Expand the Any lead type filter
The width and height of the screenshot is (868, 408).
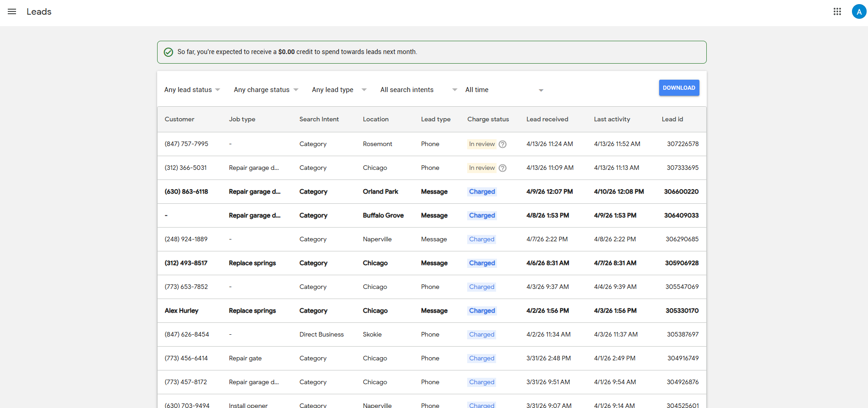[339, 90]
